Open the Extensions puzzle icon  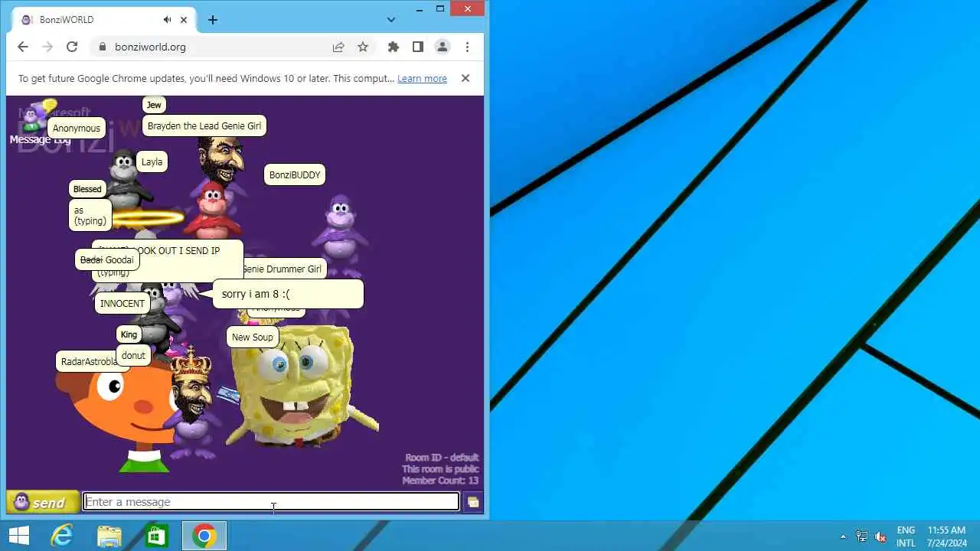[x=394, y=47]
